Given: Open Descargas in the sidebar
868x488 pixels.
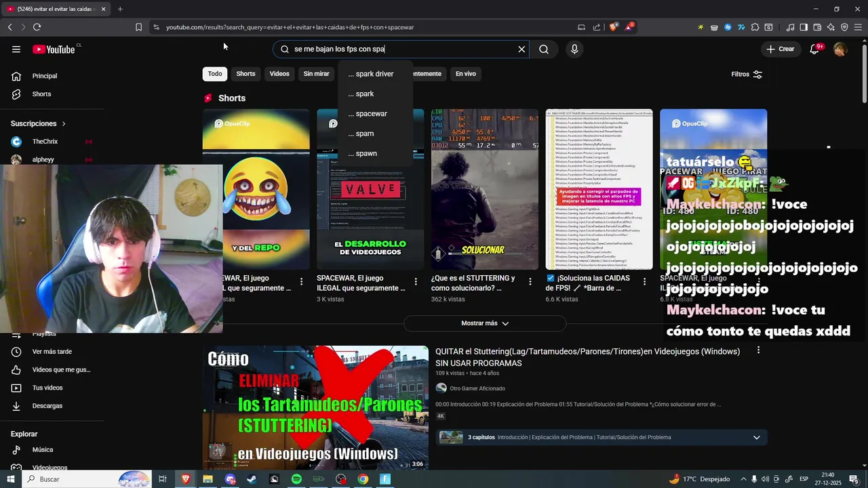Looking at the screenshot, I should (x=52, y=406).
